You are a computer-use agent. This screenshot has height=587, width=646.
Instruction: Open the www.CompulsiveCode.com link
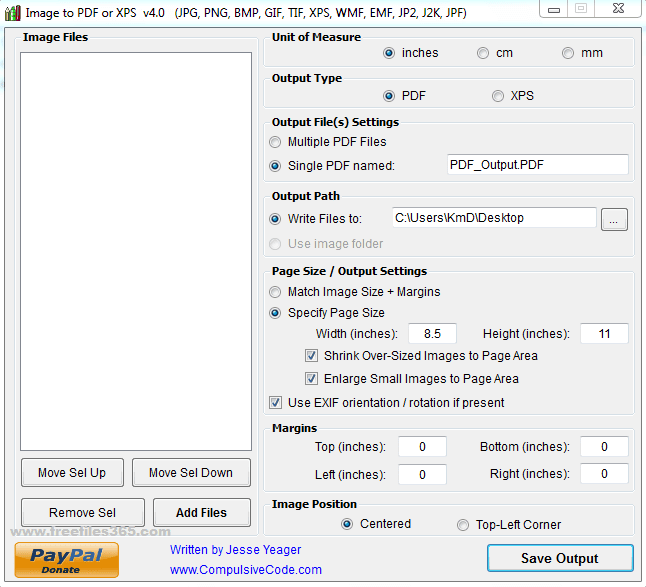tap(246, 570)
